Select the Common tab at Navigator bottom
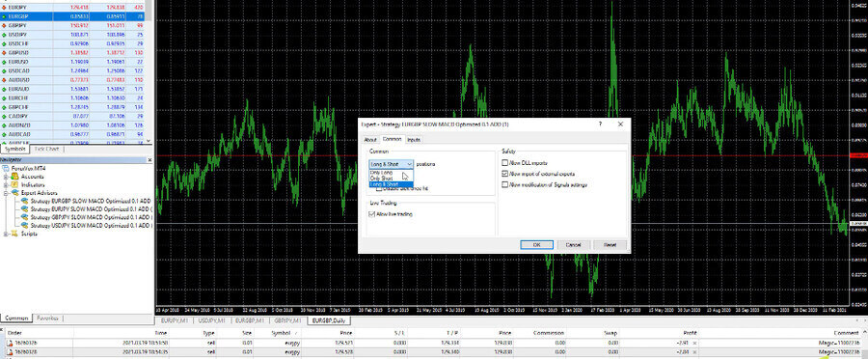Viewport: 868px width, 359px height. [15, 318]
